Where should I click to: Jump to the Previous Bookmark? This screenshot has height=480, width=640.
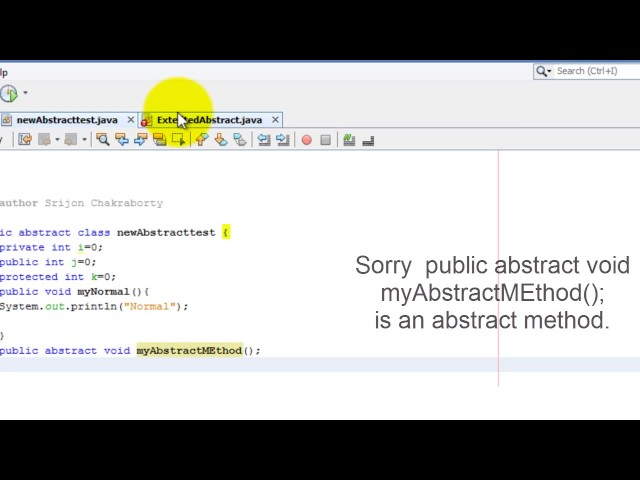coord(202,140)
